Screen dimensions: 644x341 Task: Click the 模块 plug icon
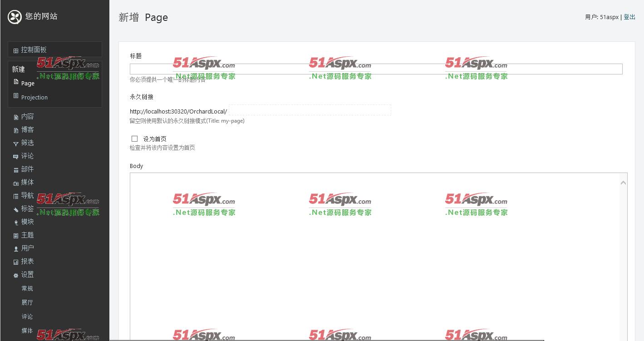point(16,222)
